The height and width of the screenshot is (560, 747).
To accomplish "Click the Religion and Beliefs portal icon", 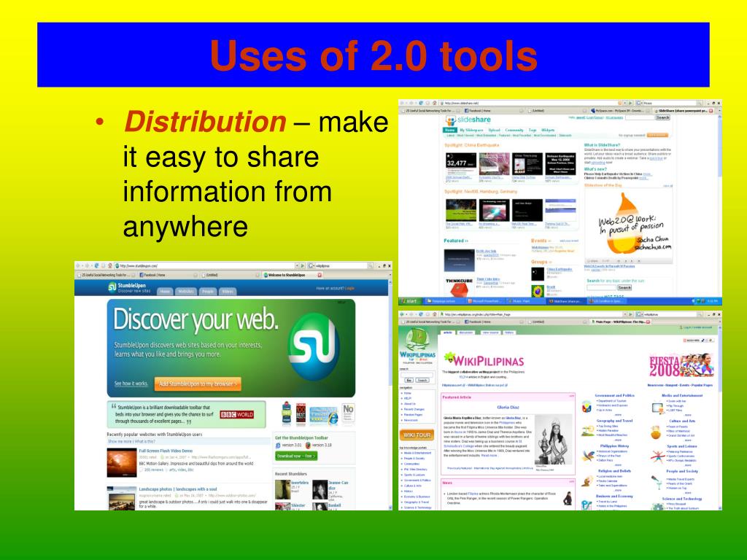I will tap(587, 481).
